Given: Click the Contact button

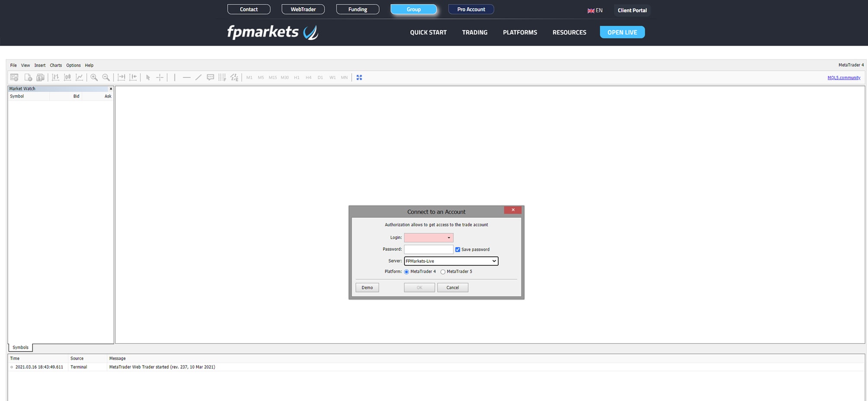Looking at the screenshot, I should tap(249, 9).
